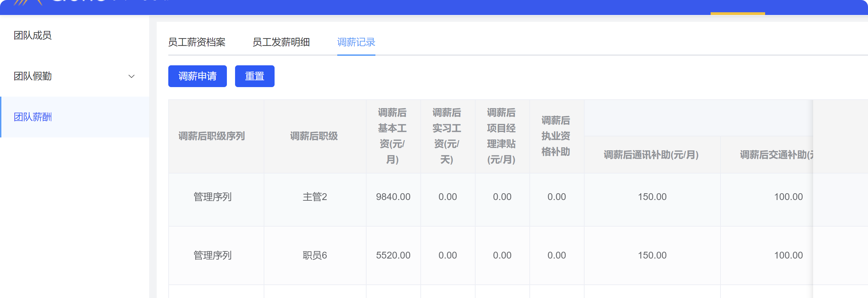Select the 调薪记录 tab
The height and width of the screenshot is (298, 868).
(x=356, y=42)
